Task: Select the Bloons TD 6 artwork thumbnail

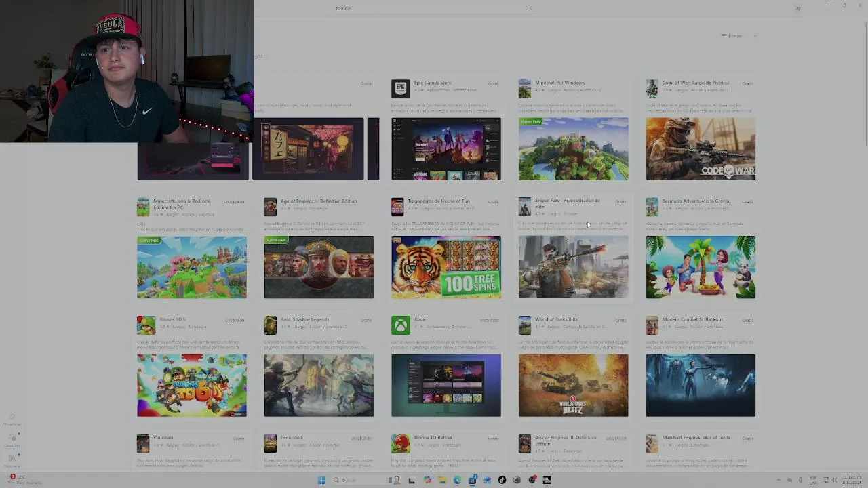Action: [x=192, y=386]
